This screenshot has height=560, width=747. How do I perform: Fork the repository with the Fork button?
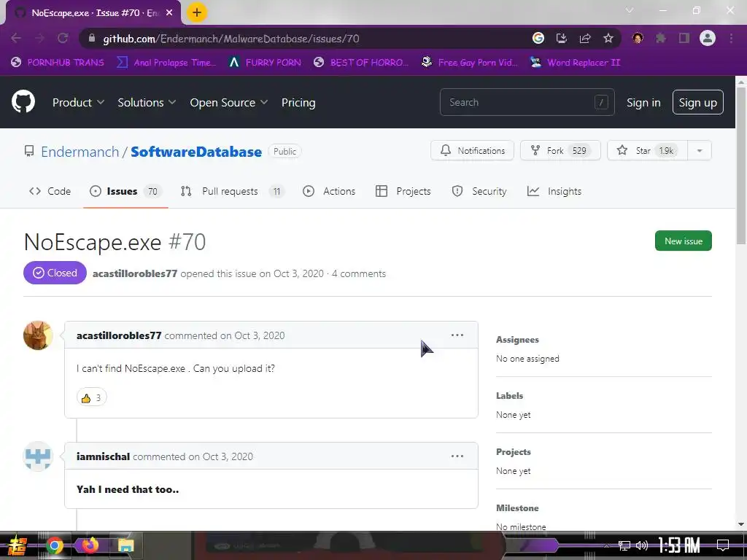point(560,150)
